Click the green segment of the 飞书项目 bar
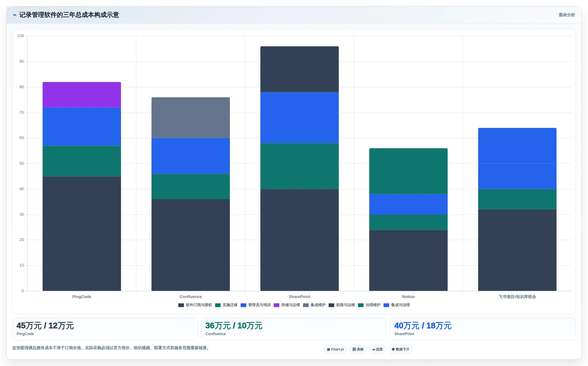Viewport: 588px width, 366px height. click(x=517, y=199)
